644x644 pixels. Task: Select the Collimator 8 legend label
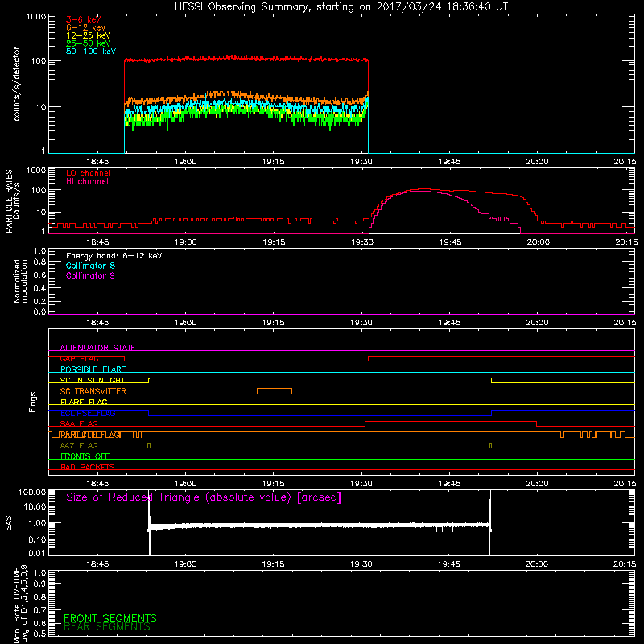[x=90, y=266]
